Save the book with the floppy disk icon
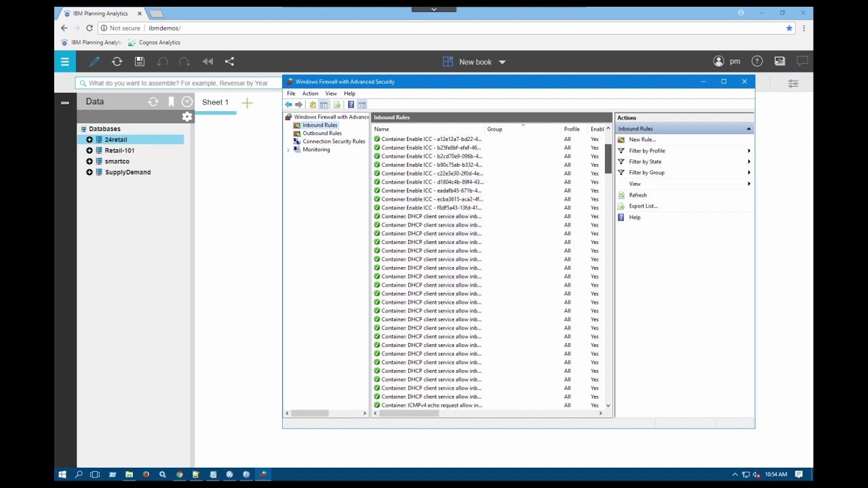The width and height of the screenshot is (868, 488). click(x=140, y=62)
